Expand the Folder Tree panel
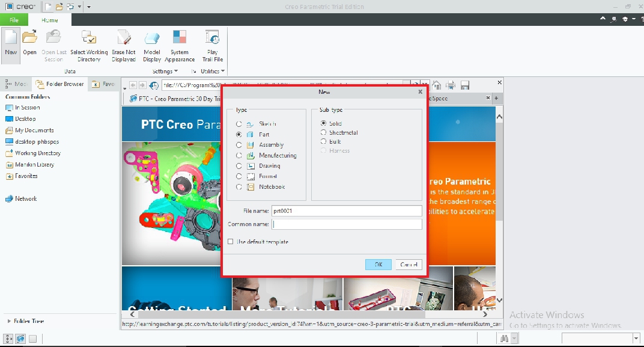Screen dimensions: 644x347 click(8, 321)
